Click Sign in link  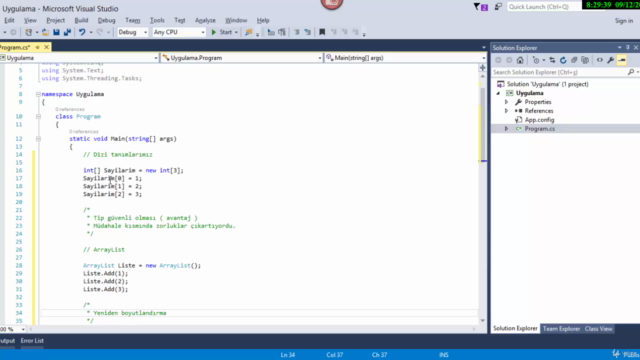click(x=624, y=21)
